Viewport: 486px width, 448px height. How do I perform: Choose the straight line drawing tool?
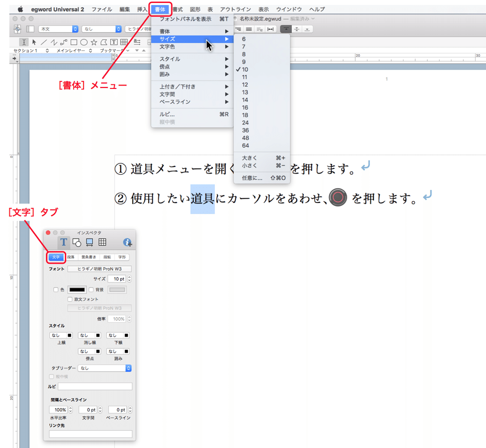click(44, 42)
